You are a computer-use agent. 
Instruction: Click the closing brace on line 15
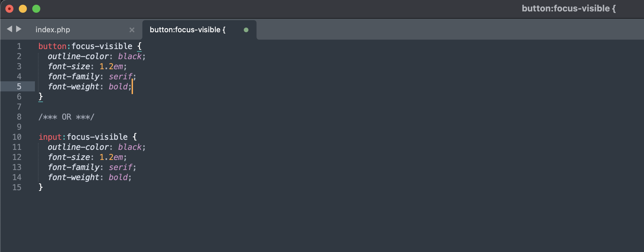pos(41,187)
